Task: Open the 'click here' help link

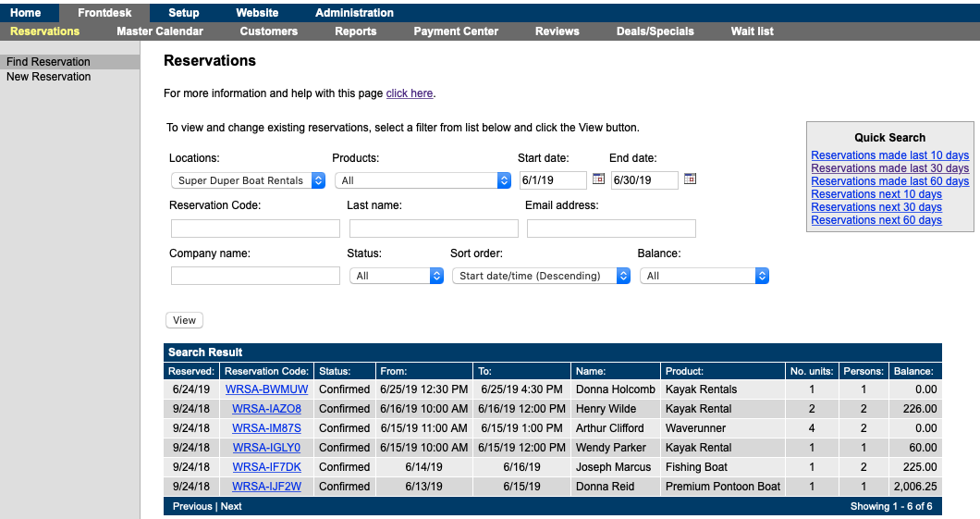Action: point(409,93)
